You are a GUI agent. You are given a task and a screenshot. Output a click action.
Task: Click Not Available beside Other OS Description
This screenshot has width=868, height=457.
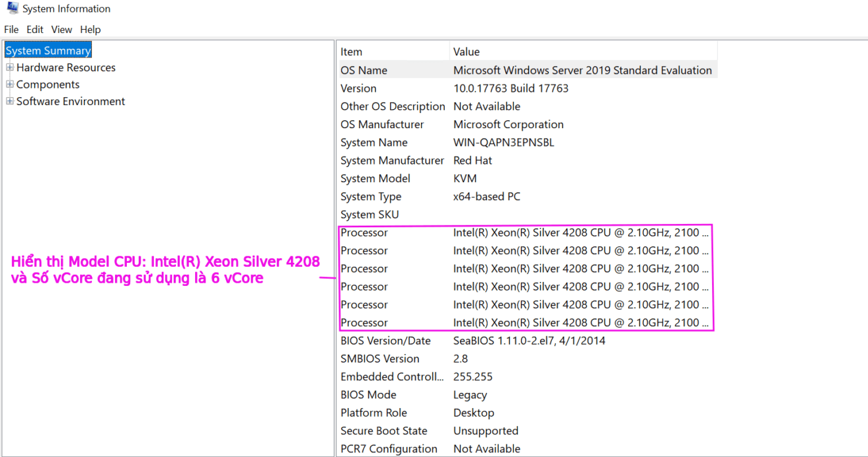click(x=487, y=106)
